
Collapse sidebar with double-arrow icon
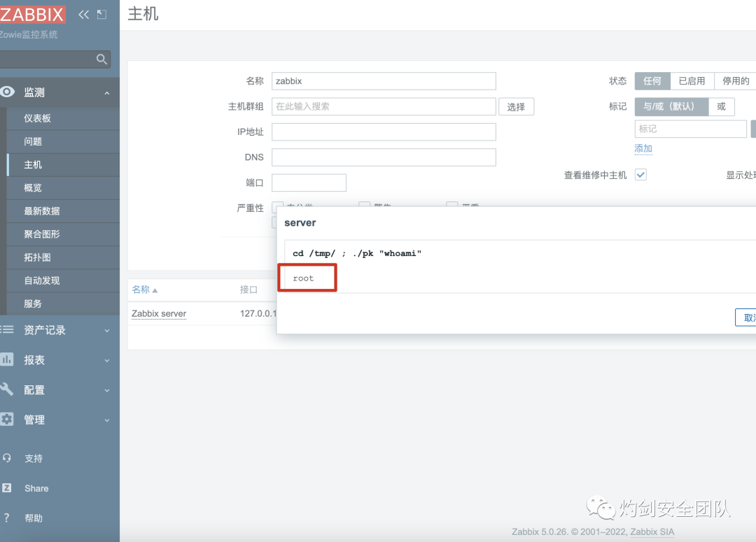pyautogui.click(x=84, y=15)
